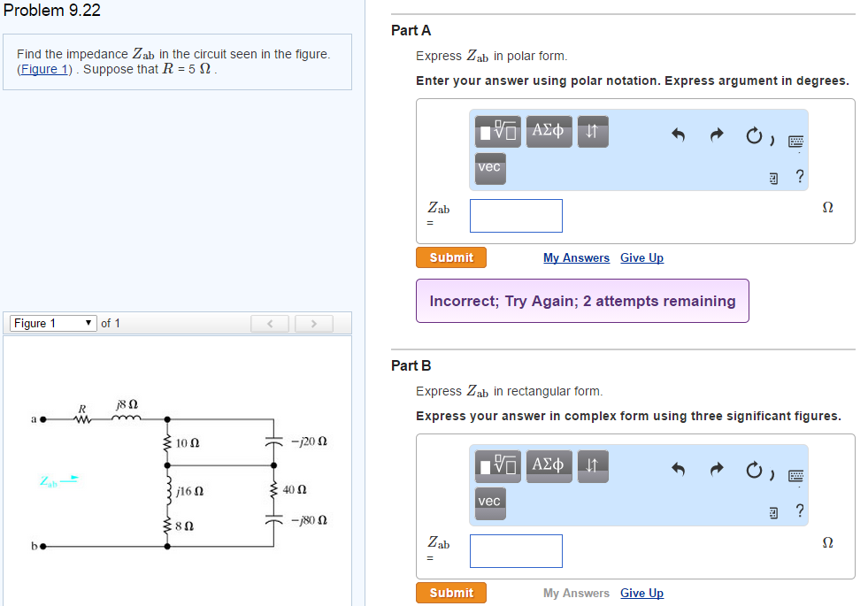The image size is (868, 606).
Task: Click inside the Zab answer field for Part B
Action: (x=516, y=550)
